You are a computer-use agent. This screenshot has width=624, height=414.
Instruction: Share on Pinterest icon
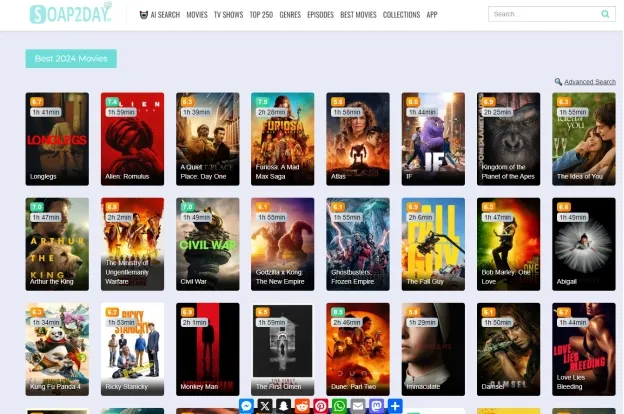coord(321,406)
